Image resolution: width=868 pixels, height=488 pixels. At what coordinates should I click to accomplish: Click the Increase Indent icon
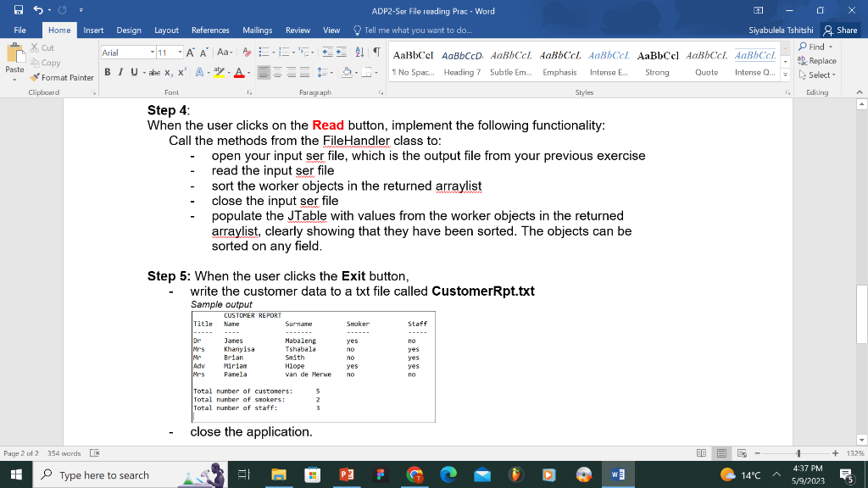[340, 53]
